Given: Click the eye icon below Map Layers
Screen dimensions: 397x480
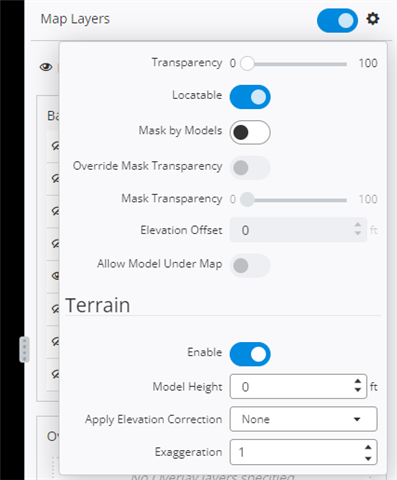Looking at the screenshot, I should click(x=46, y=67).
